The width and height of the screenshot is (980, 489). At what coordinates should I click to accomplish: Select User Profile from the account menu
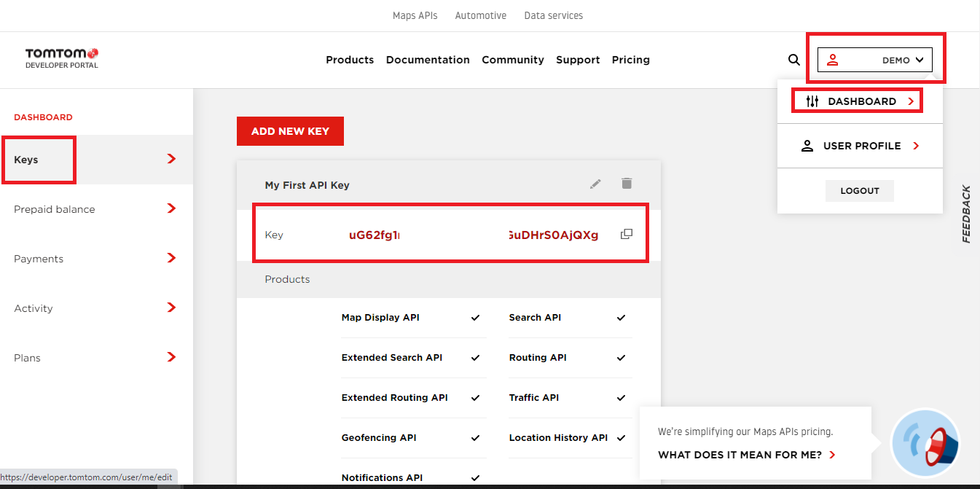tap(862, 146)
